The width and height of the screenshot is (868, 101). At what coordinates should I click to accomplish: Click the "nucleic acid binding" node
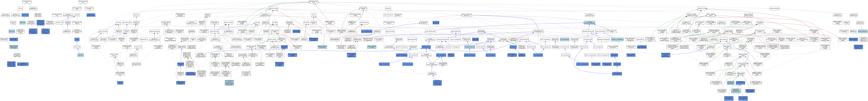(13, 22)
